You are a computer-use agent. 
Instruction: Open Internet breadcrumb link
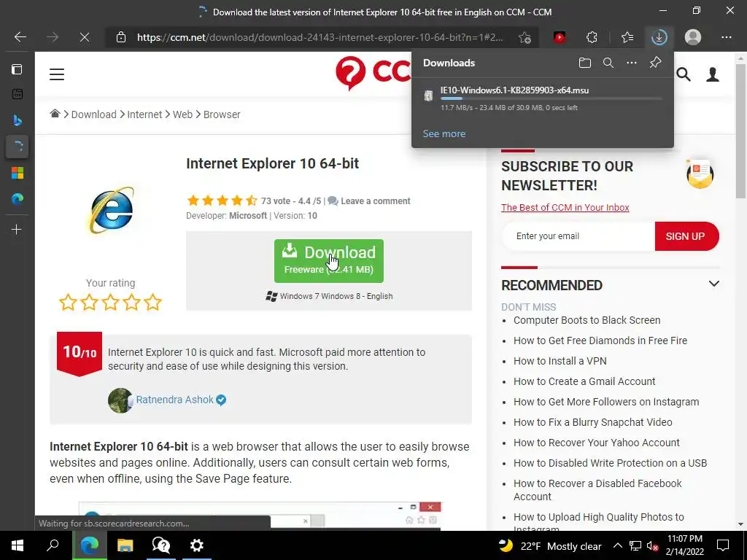click(x=144, y=114)
